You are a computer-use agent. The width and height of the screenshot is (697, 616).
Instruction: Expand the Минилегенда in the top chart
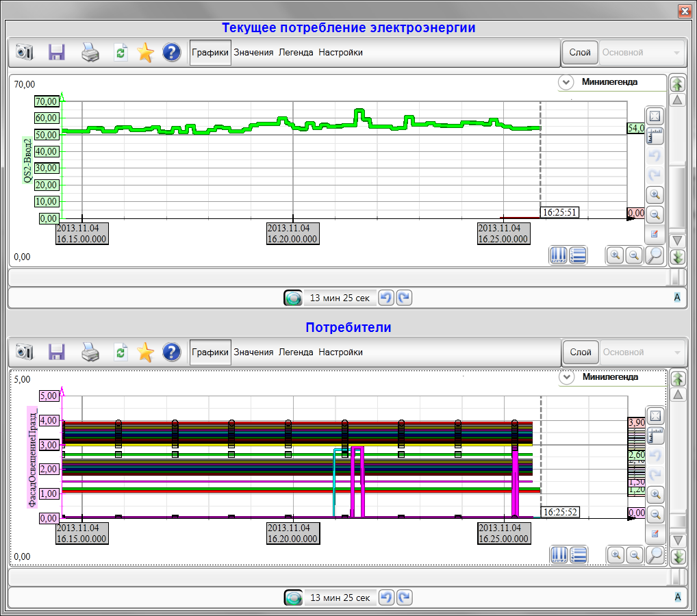[566, 82]
